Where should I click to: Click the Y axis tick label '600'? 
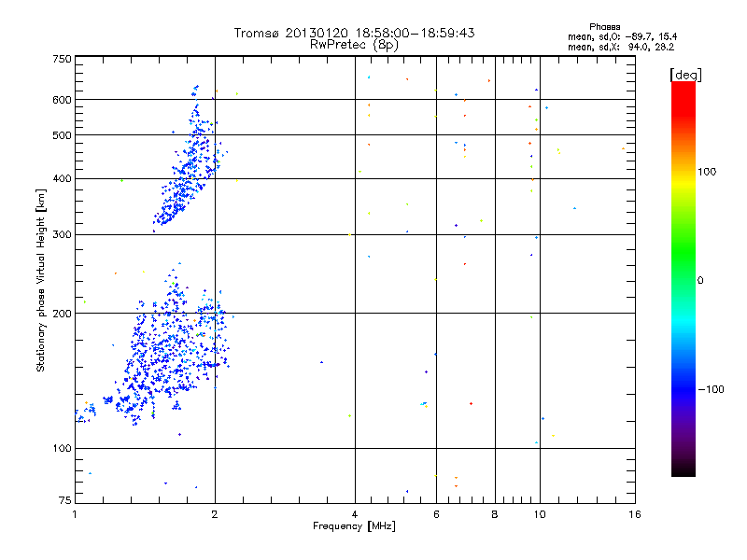(x=62, y=100)
